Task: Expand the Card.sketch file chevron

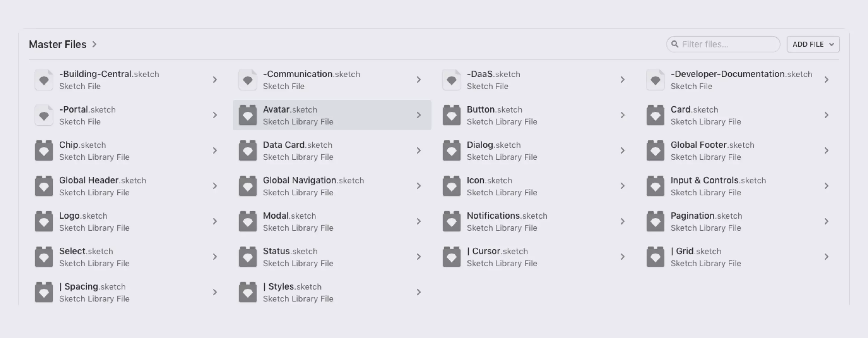Action: coord(826,115)
